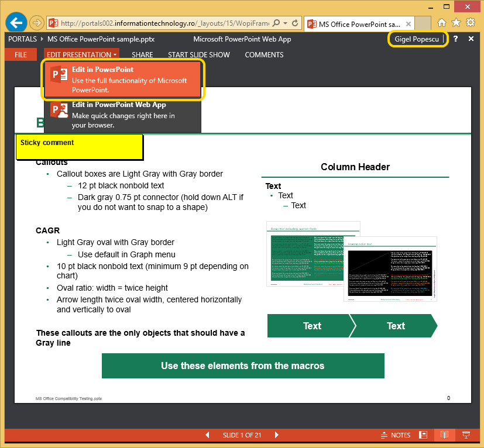Click the footer 'MS Office Compatibility Testing.pptx'
This screenshot has height=448, width=484.
[x=68, y=399]
